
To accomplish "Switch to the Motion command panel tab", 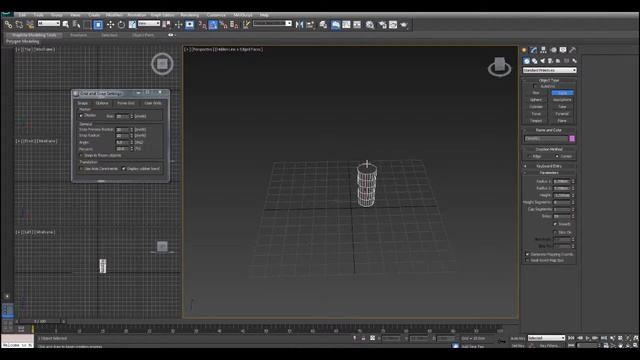I will click(x=553, y=50).
